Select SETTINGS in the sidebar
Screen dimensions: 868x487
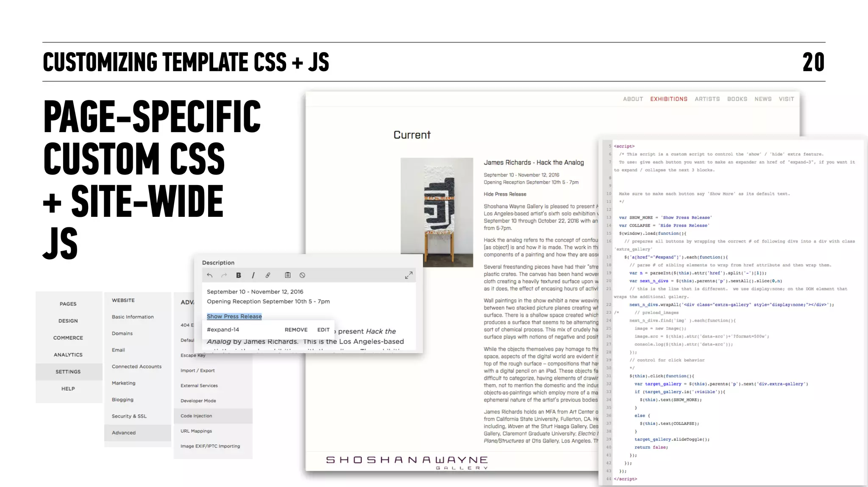(68, 371)
